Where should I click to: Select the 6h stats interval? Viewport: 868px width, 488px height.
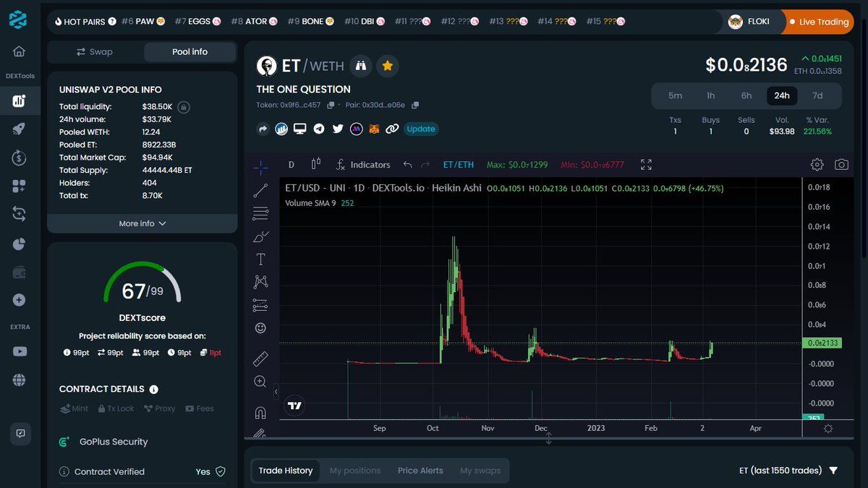tap(746, 95)
